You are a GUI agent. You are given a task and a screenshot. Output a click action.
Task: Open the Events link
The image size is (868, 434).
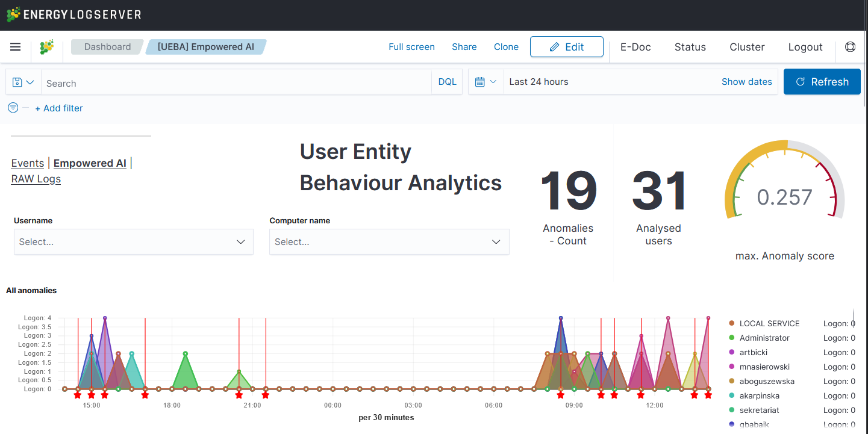pyautogui.click(x=28, y=163)
